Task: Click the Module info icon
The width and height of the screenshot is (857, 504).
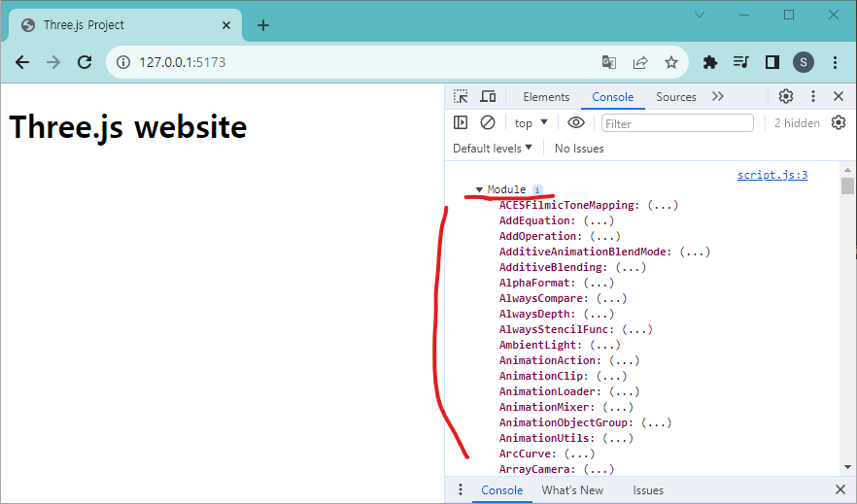Action: (537, 190)
